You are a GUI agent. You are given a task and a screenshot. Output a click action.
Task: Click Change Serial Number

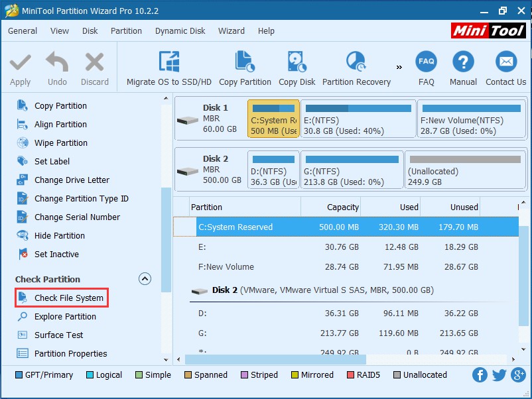point(77,217)
